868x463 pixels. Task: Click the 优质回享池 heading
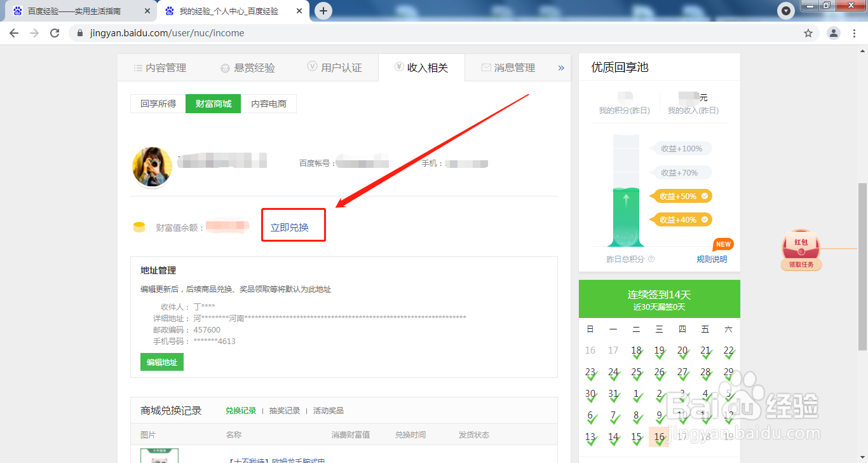click(620, 67)
